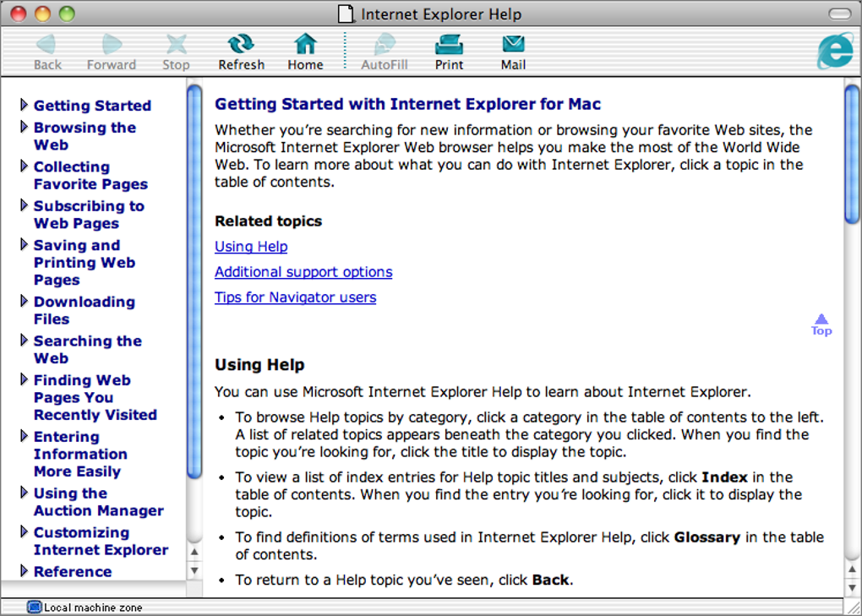Screen dimensions: 862x616
Task: Expand the Reference triangle
Action: pos(24,570)
